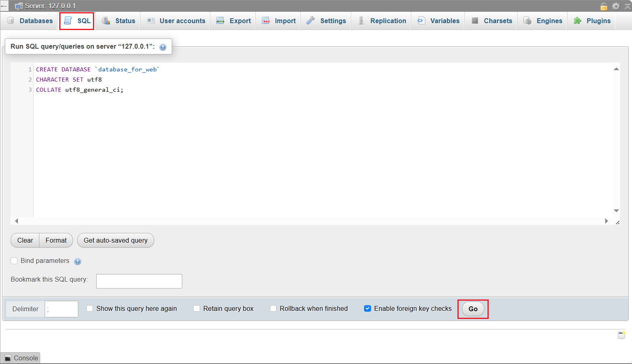Open page settings with the gear icon
Viewport: 632px width, 364px height.
(x=616, y=6)
